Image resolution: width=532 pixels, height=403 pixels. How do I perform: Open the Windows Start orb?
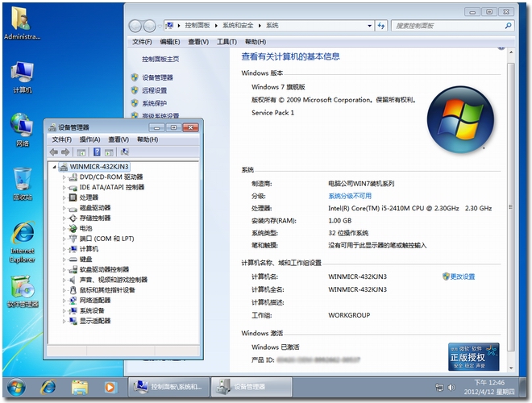tap(16, 387)
